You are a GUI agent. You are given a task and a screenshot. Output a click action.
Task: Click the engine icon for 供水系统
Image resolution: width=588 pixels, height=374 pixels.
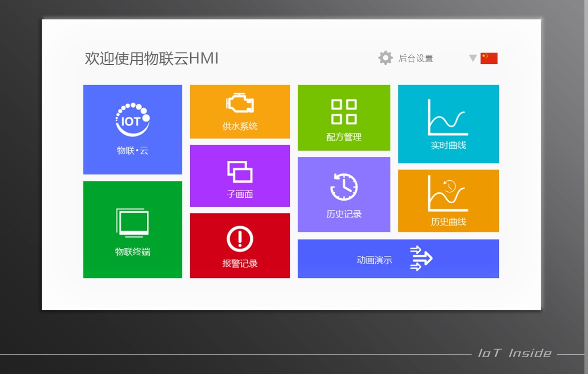[240, 104]
